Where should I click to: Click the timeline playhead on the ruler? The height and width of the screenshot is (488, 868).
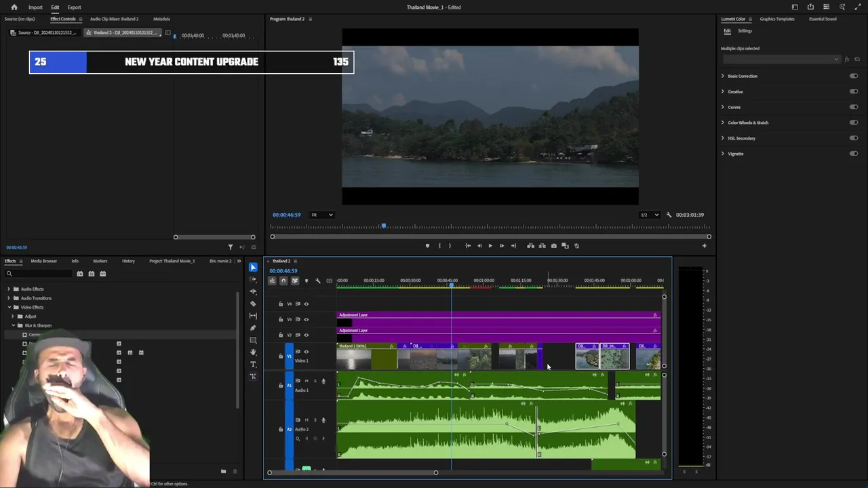pyautogui.click(x=451, y=285)
